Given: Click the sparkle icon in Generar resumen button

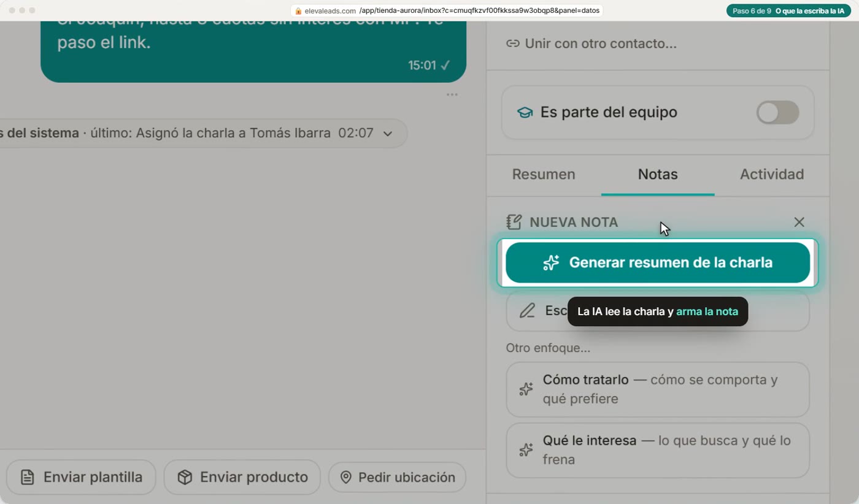Looking at the screenshot, I should (551, 262).
